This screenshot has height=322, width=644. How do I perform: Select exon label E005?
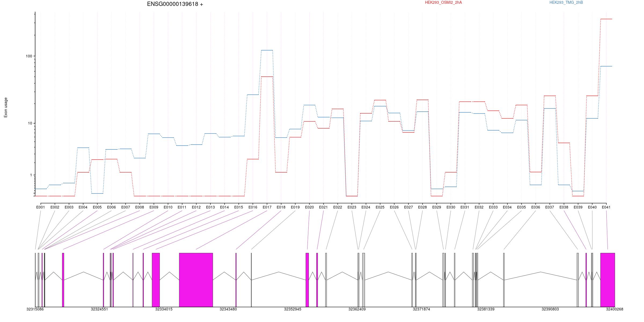(97, 207)
